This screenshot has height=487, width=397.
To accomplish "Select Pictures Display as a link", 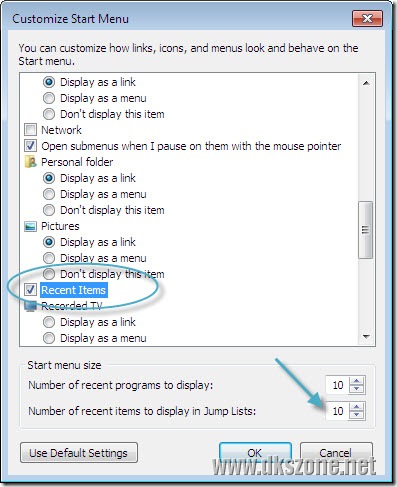I will 49,242.
